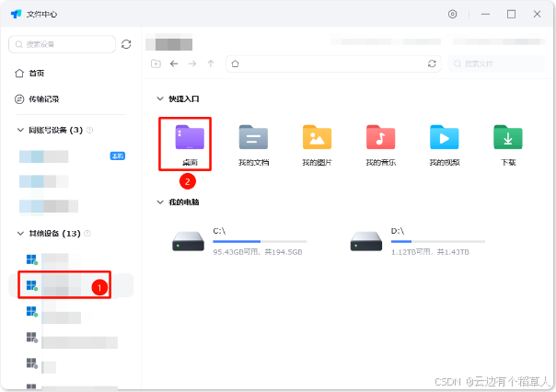The image size is (556, 392).
Task: Select the device marked 本机
Action: (72, 156)
